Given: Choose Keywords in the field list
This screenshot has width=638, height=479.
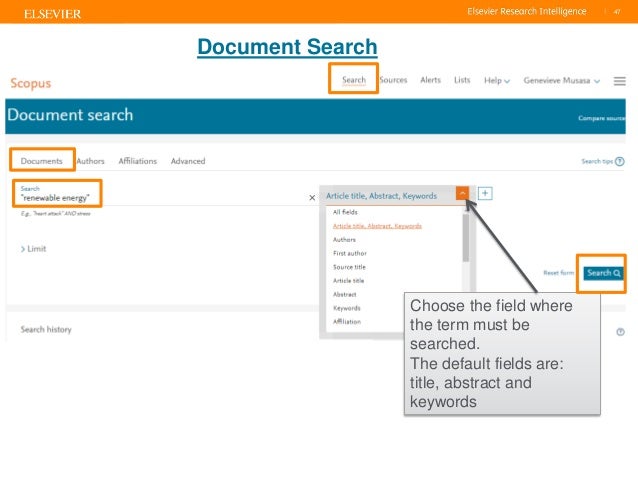Looking at the screenshot, I should coord(347,308).
